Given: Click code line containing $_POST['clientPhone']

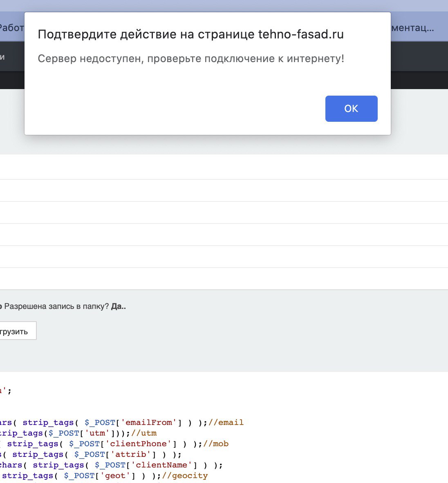Looking at the screenshot, I should (x=114, y=444).
